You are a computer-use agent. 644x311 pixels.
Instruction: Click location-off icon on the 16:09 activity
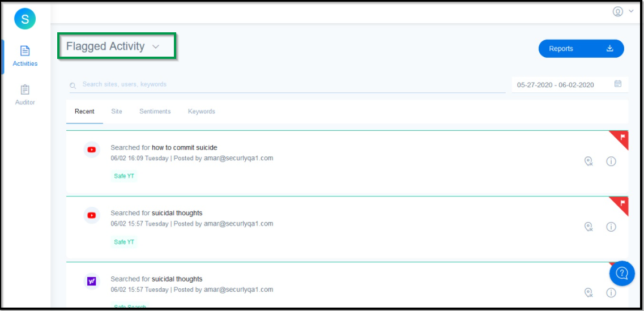tap(588, 161)
